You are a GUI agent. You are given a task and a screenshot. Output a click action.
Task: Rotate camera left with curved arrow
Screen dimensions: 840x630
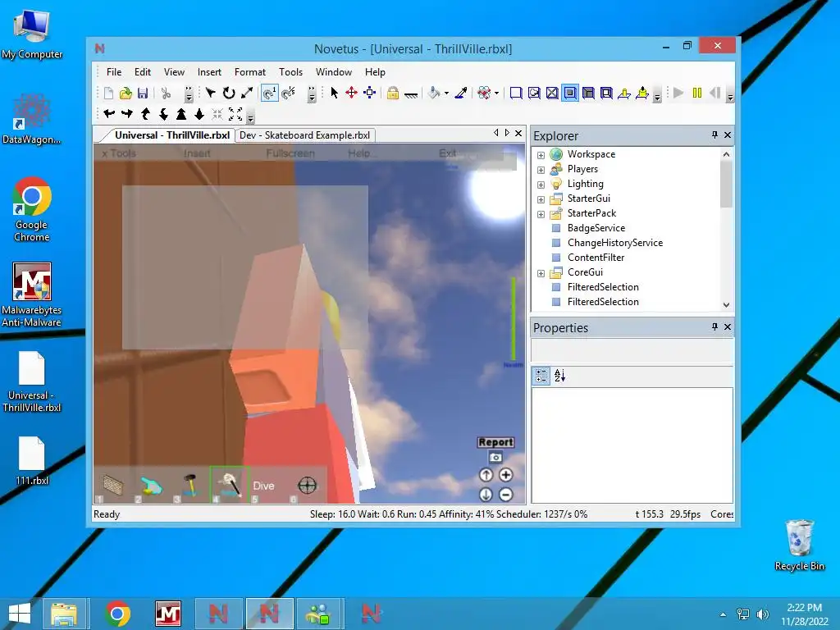pos(109,113)
